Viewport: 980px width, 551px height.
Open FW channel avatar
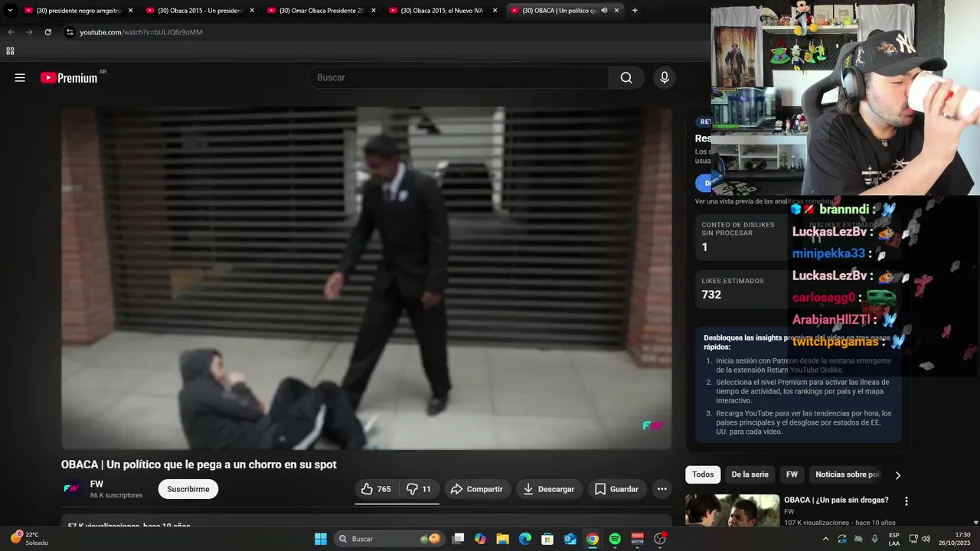click(x=72, y=489)
